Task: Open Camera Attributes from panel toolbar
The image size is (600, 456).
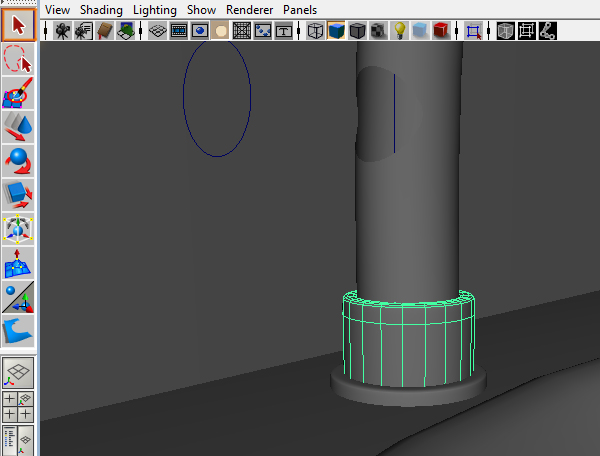Action: 83,31
